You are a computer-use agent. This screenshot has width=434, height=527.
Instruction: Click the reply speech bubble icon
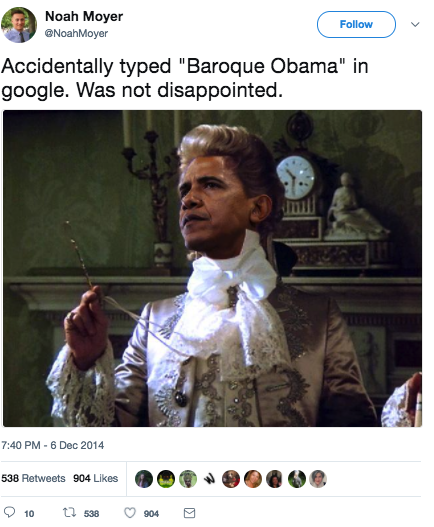(x=9, y=512)
